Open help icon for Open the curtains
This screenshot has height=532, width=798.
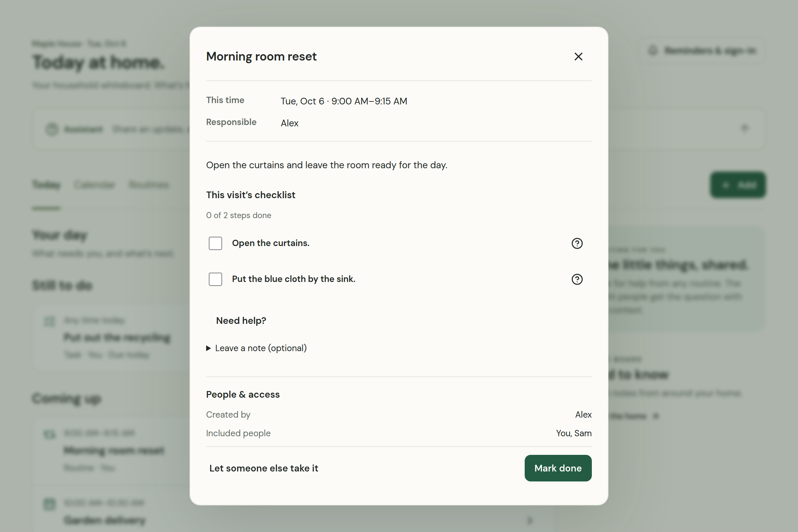(577, 243)
